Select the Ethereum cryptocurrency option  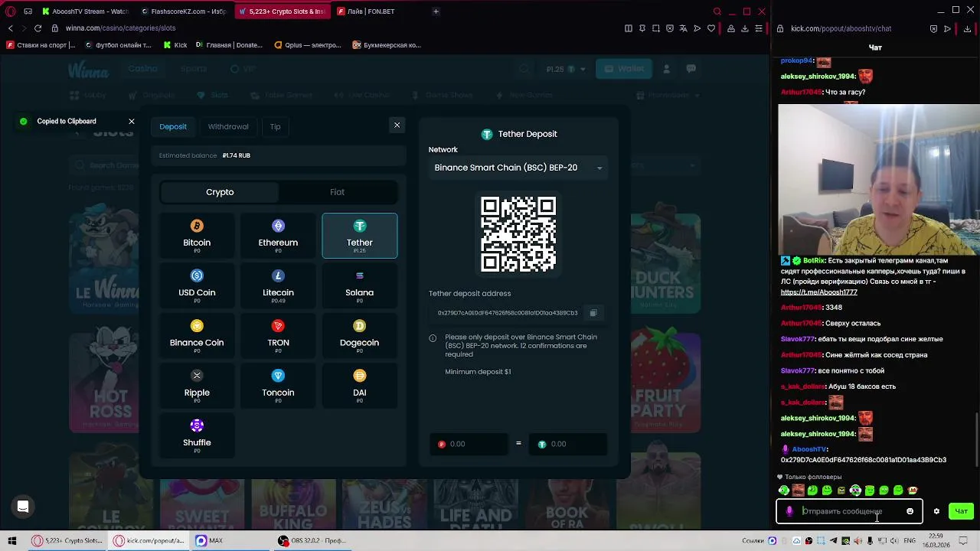coord(278,236)
